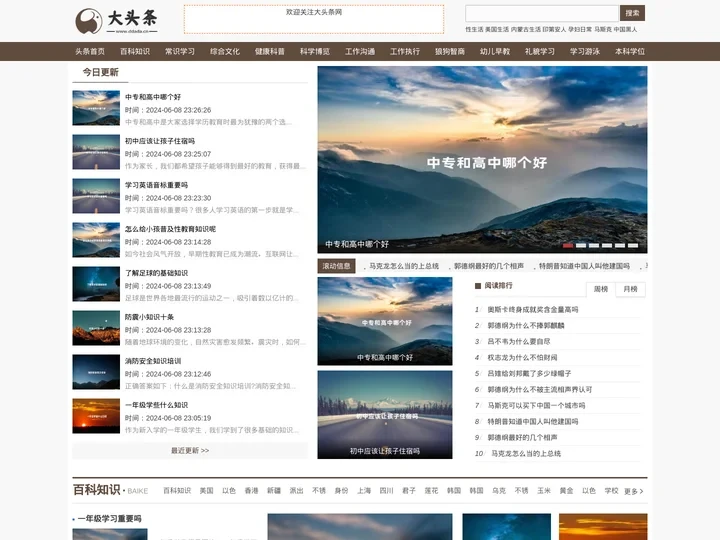The height and width of the screenshot is (540, 720).
Task: Open 幼儿早教 navigation item
Action: click(495, 51)
